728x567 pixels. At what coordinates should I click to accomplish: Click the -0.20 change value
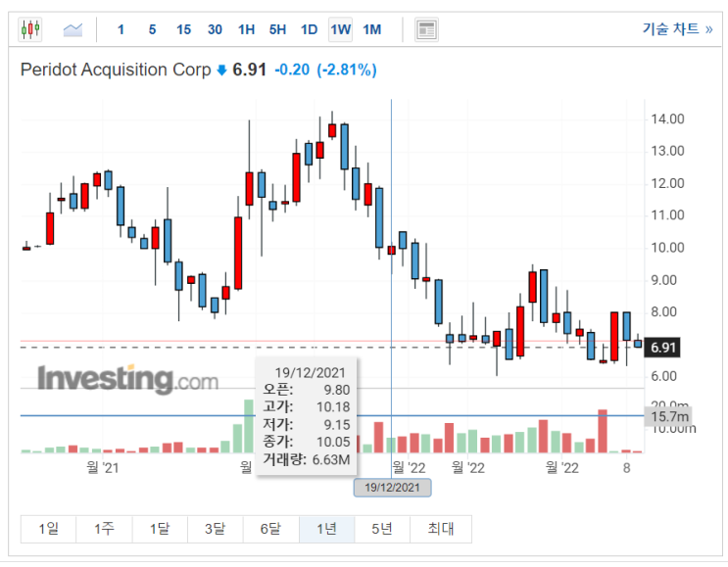pos(292,70)
